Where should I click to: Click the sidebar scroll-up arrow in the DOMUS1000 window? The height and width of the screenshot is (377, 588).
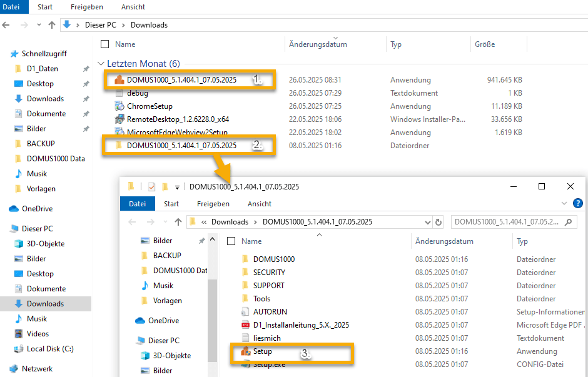[x=213, y=239]
